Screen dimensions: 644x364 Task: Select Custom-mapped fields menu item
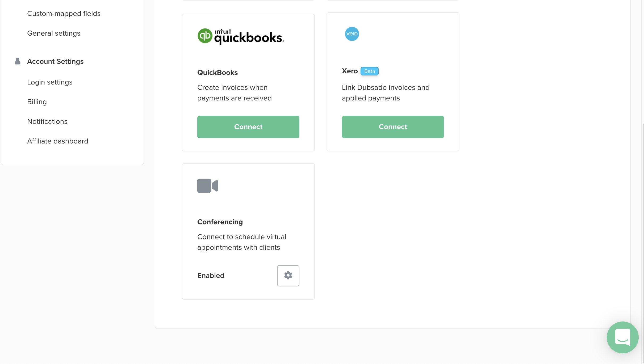64,13
